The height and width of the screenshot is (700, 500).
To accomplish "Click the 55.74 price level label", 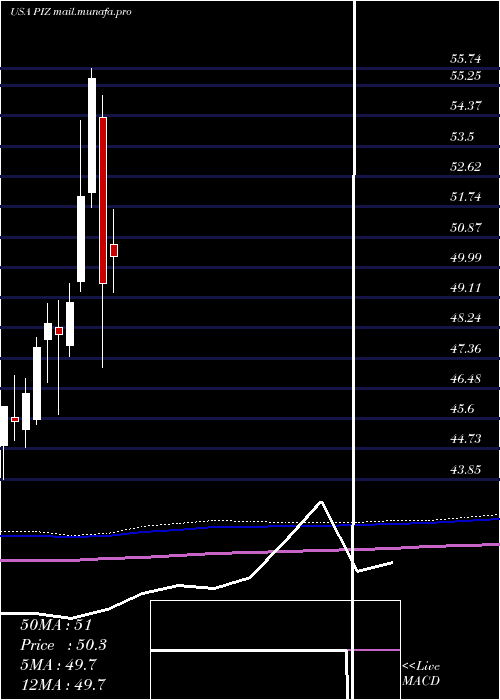I will (x=466, y=59).
